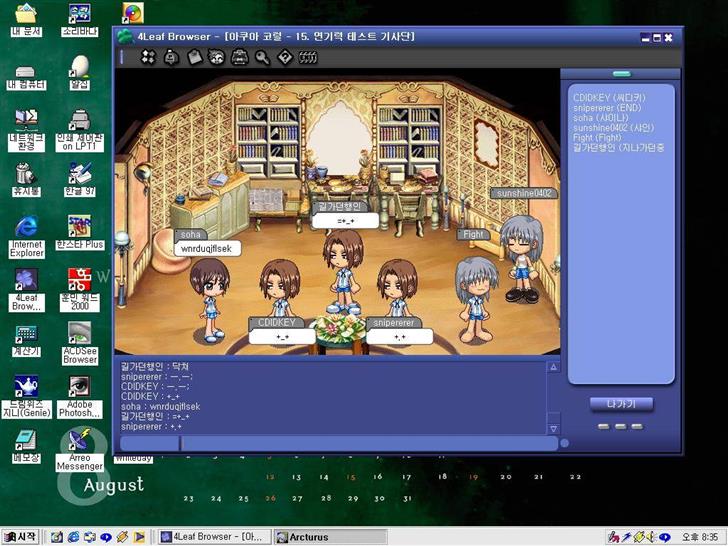Image resolution: width=728 pixels, height=546 pixels.
Task: Open the Internet Explorer desktop icon
Action: pyautogui.click(x=26, y=236)
